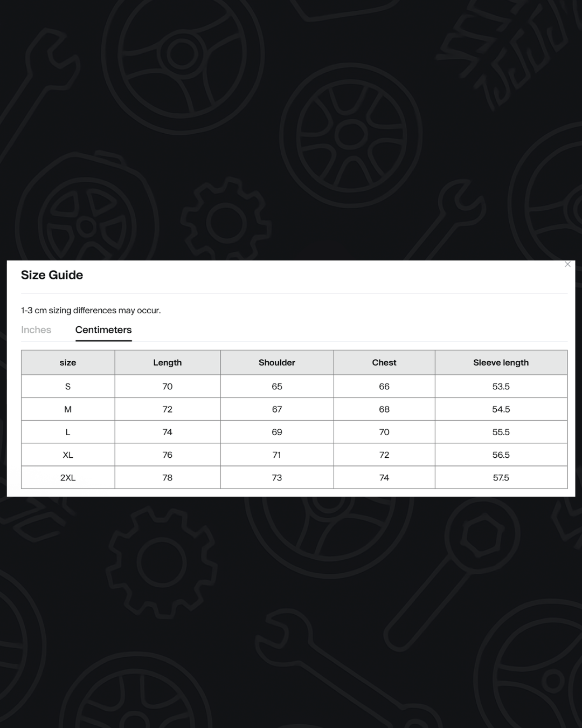Click the Chest column header
This screenshot has height=728, width=582.
(384, 362)
